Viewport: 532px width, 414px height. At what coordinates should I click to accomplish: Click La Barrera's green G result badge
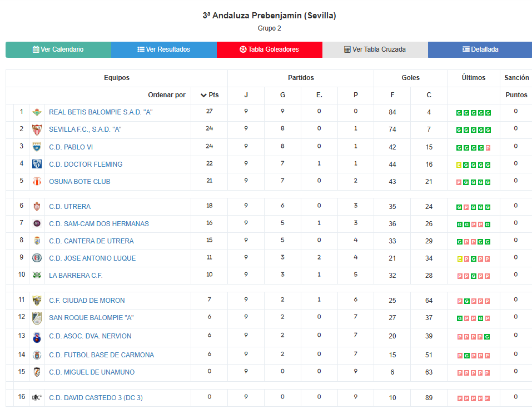474,276
